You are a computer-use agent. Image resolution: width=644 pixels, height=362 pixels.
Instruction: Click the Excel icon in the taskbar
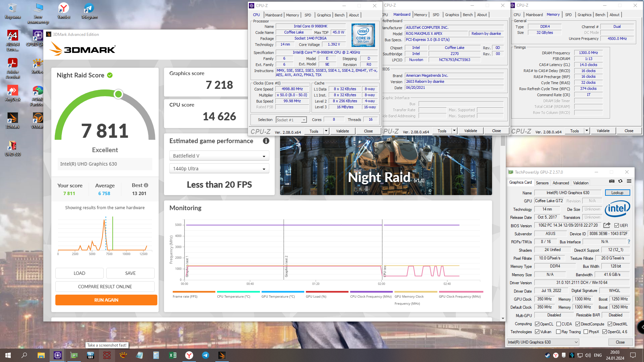(x=173, y=355)
